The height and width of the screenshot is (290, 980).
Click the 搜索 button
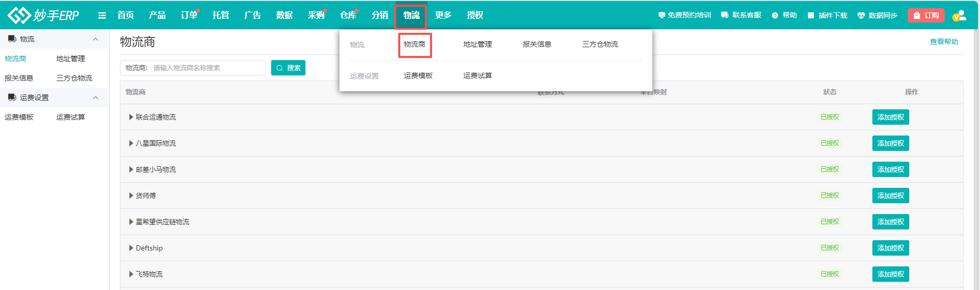(x=288, y=68)
